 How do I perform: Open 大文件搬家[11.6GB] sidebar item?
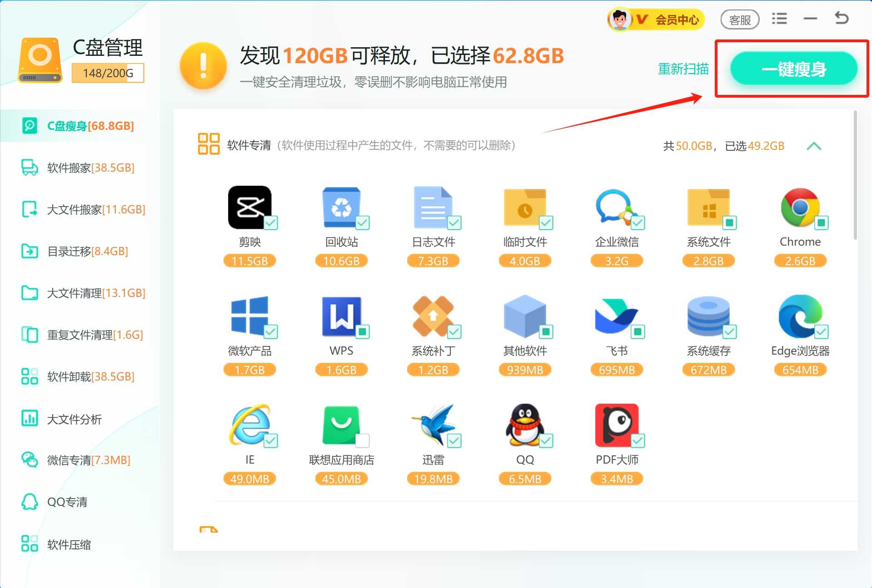click(x=80, y=209)
